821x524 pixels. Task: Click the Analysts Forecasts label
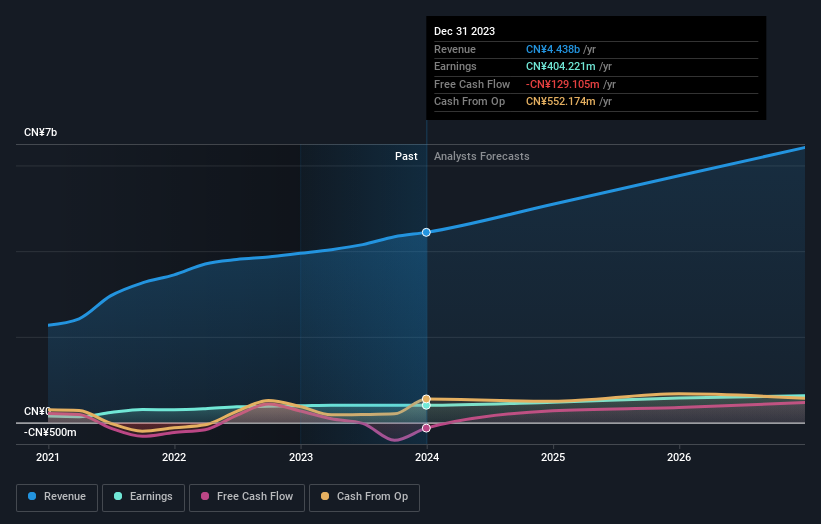[x=481, y=156]
